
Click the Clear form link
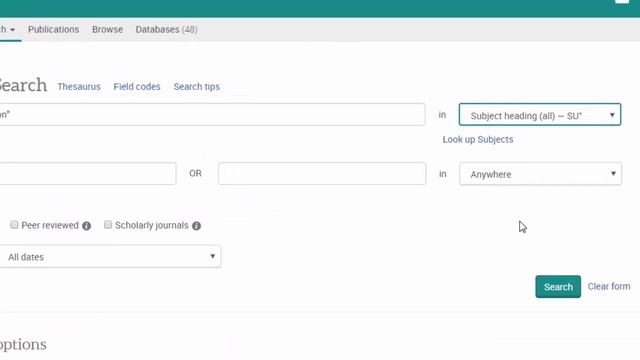click(x=609, y=287)
